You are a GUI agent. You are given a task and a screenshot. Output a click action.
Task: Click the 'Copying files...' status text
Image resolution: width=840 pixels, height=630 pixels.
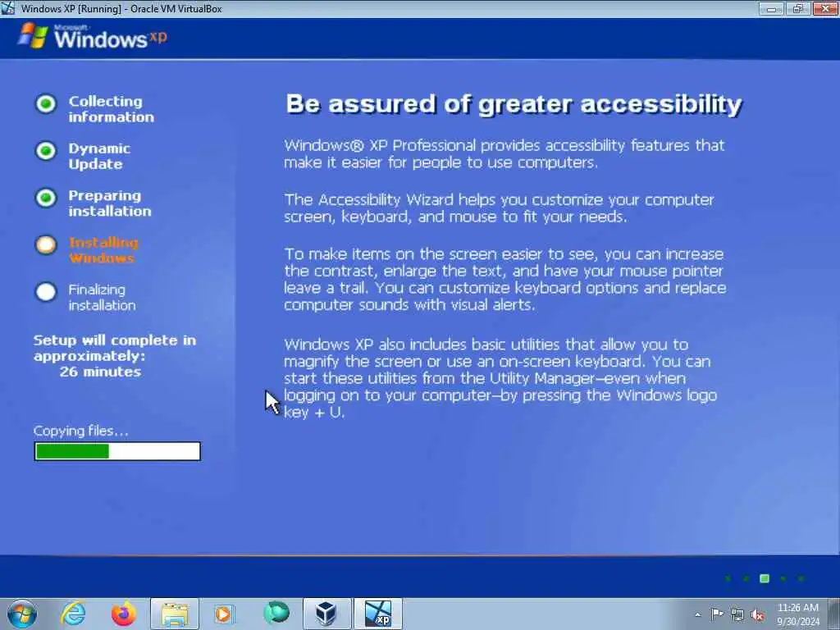[x=81, y=431]
